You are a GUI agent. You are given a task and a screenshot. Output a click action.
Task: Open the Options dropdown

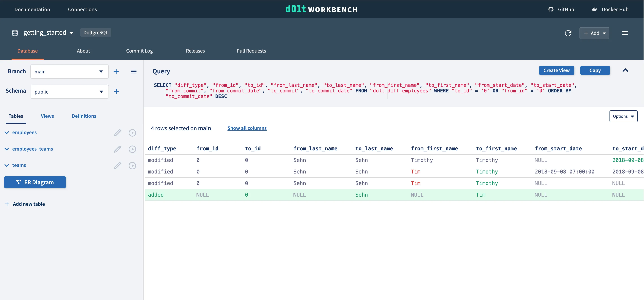pyautogui.click(x=623, y=116)
